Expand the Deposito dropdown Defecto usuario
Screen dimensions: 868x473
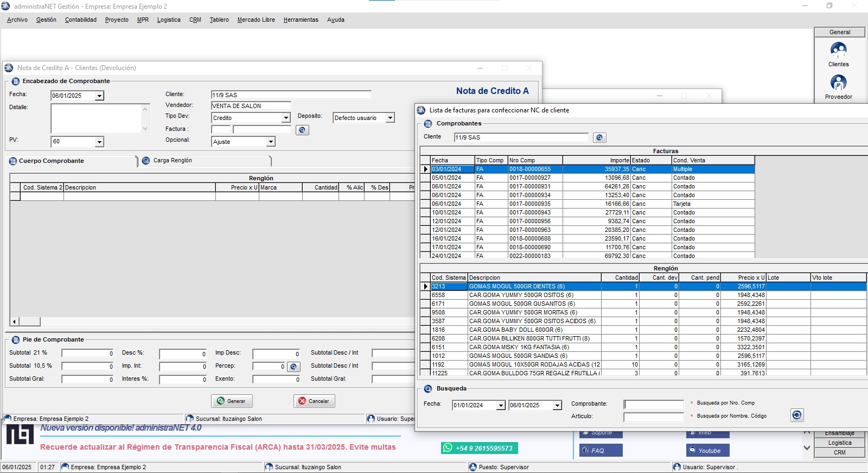point(390,118)
